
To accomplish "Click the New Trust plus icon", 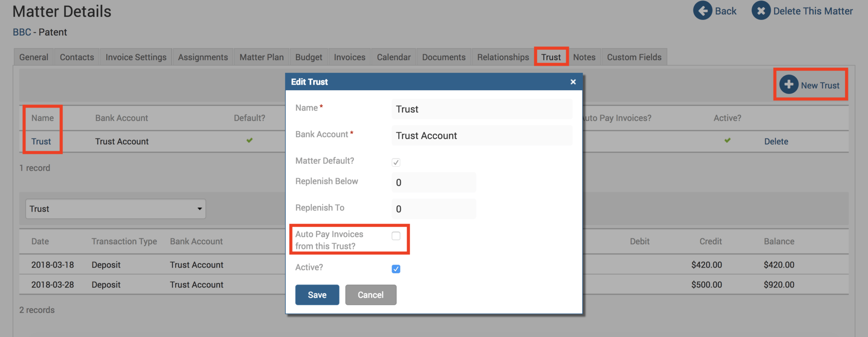I will click(789, 85).
